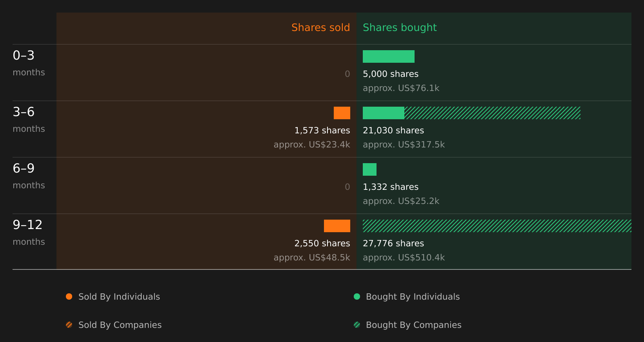Click the 5,000 shares value
This screenshot has width=644, height=342.
[391, 74]
